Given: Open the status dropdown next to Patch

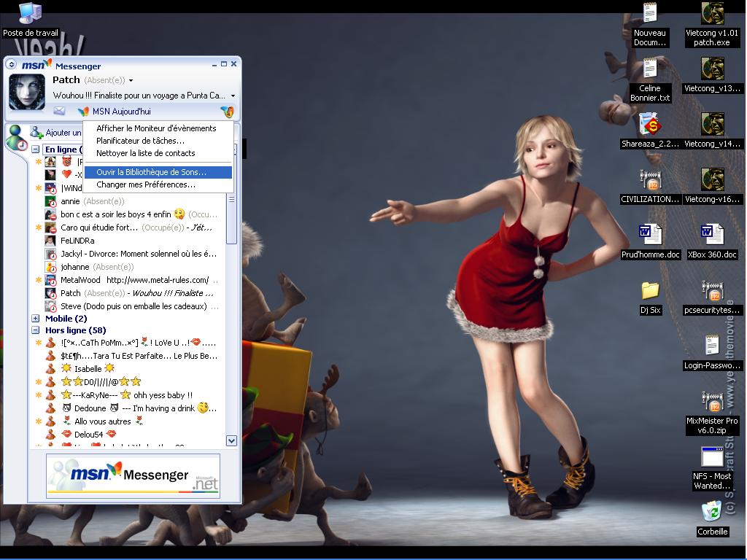Looking at the screenshot, I should tap(131, 80).
